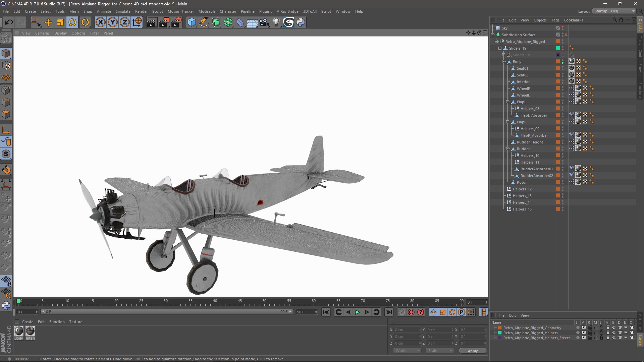Click Retro_Airplane_Rigged_Helpers layer color swatch

tap(500, 333)
